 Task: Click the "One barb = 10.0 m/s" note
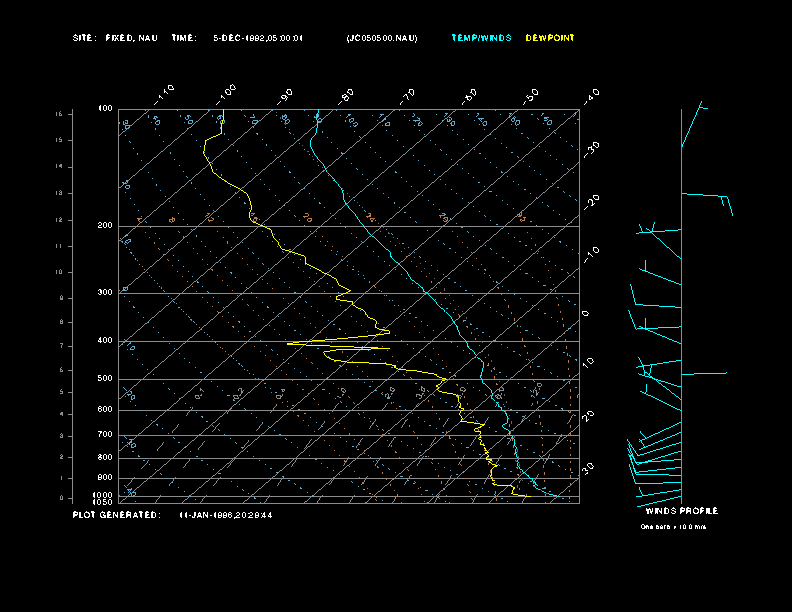[673, 527]
